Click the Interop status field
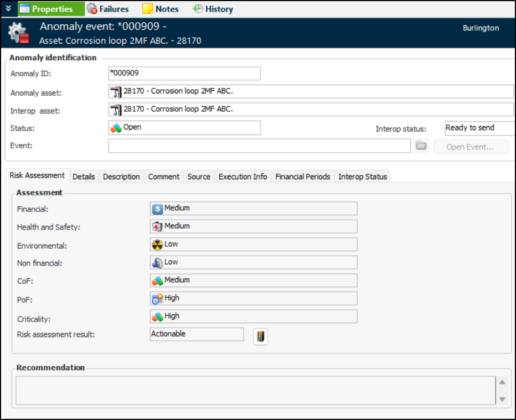 pyautogui.click(x=479, y=128)
